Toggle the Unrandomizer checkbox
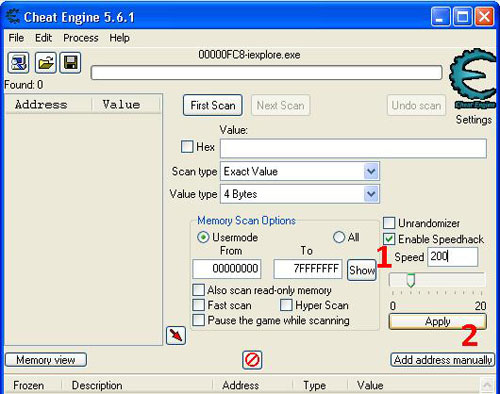The image size is (500, 394). 389,223
